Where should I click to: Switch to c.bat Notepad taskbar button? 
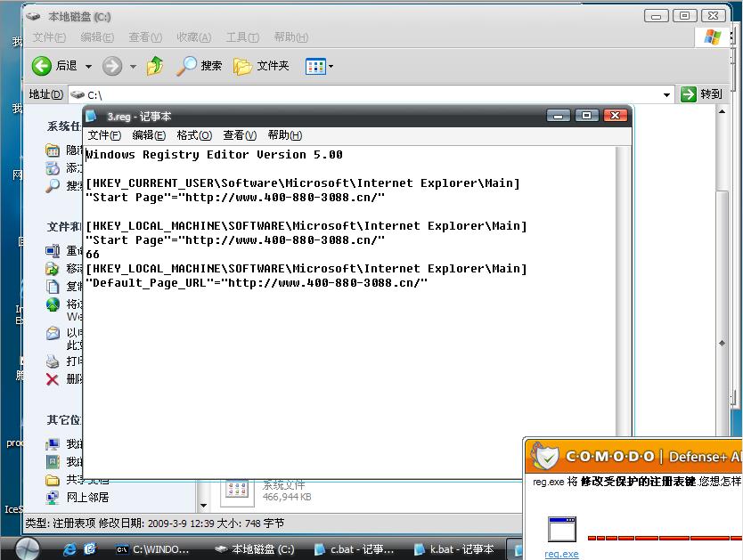(x=355, y=549)
